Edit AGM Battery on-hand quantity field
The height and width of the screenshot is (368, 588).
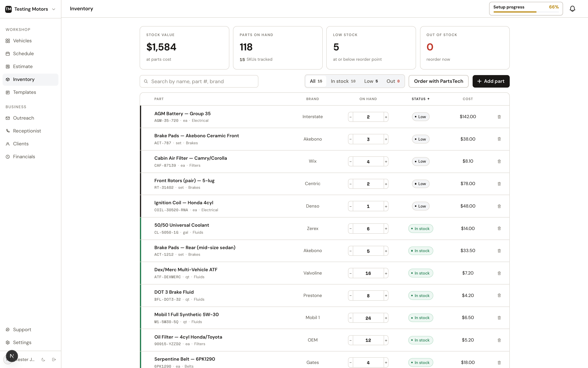click(368, 117)
